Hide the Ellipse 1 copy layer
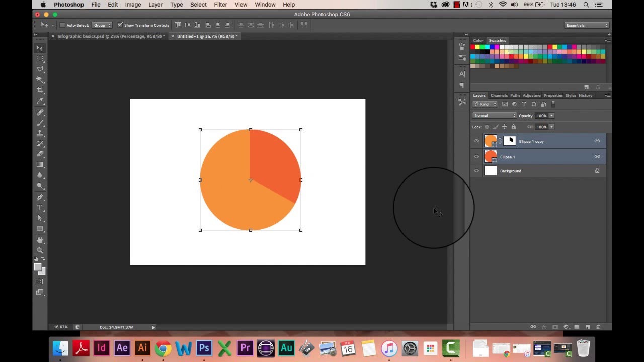The width and height of the screenshot is (644, 362). click(476, 141)
